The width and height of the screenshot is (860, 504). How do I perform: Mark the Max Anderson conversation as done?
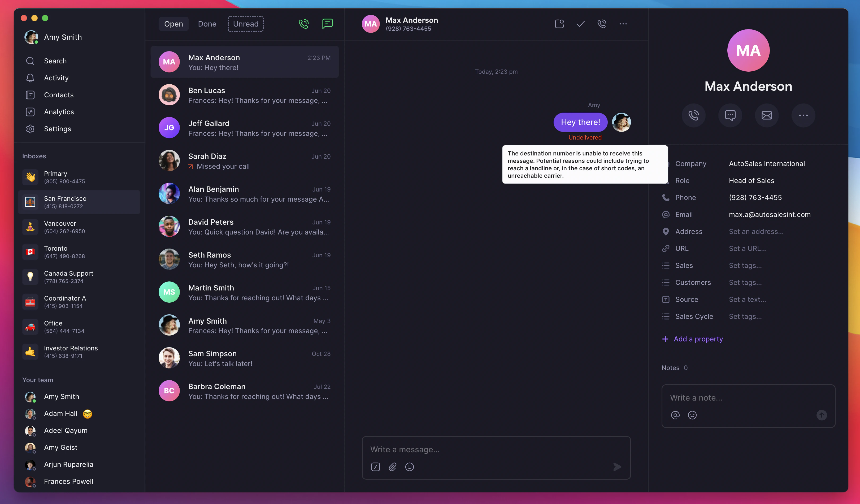tap(580, 24)
